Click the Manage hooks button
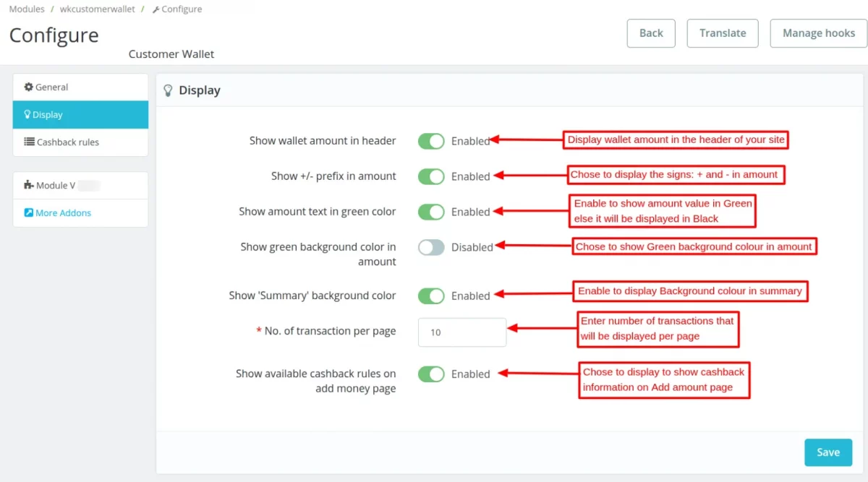Screen dimensions: 868x482 coord(818,33)
